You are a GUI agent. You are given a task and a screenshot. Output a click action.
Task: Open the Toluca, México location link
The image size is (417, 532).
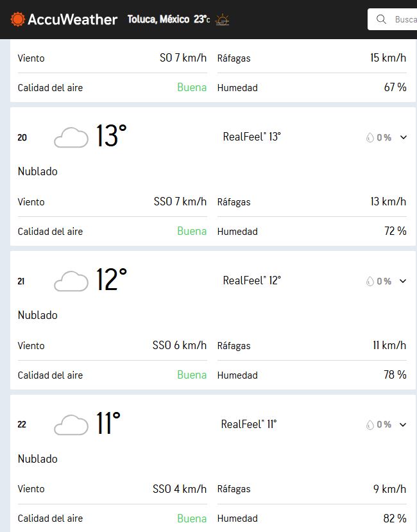(158, 19)
